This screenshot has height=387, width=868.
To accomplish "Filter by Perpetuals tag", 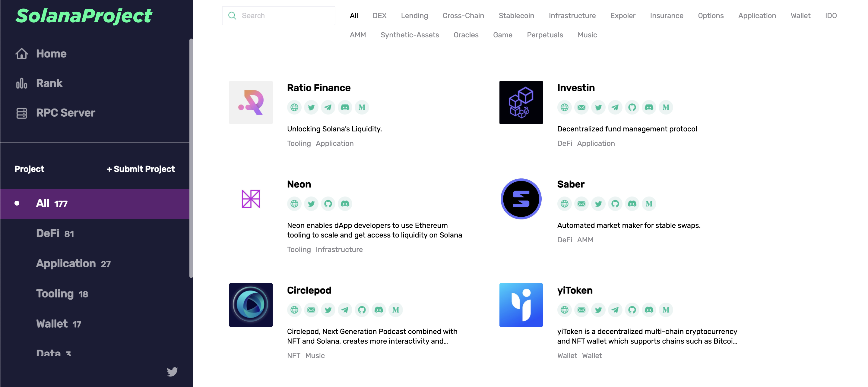I will (x=545, y=35).
